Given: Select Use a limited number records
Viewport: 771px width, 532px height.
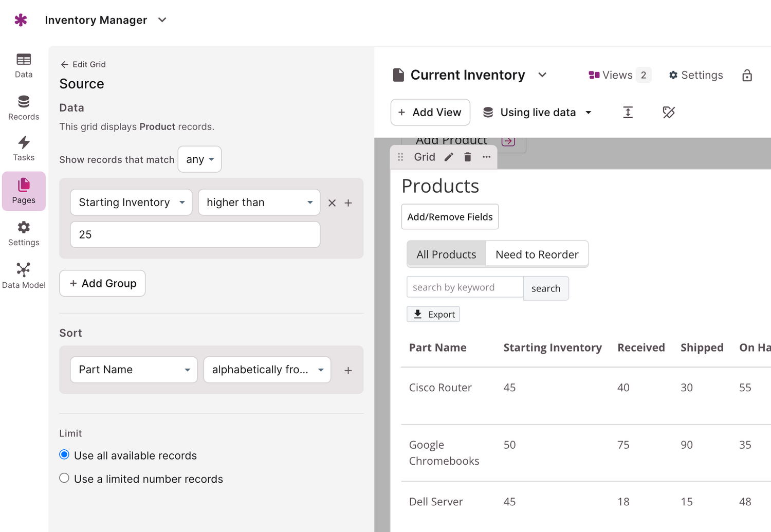Looking at the screenshot, I should click(64, 479).
